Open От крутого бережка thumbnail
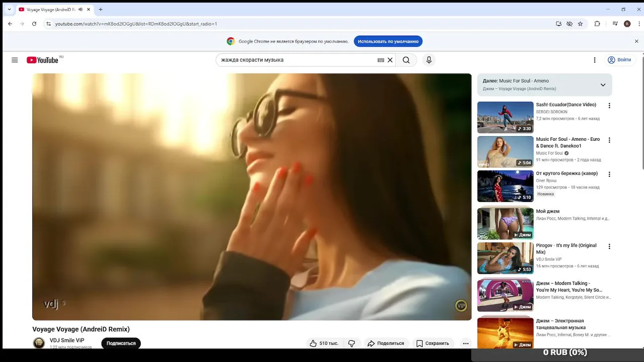The width and height of the screenshot is (644, 362). (x=505, y=186)
